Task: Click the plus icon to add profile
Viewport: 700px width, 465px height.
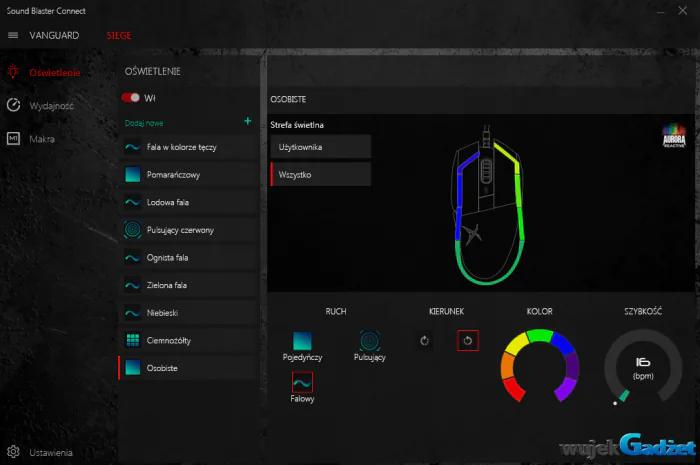Action: coord(247,121)
